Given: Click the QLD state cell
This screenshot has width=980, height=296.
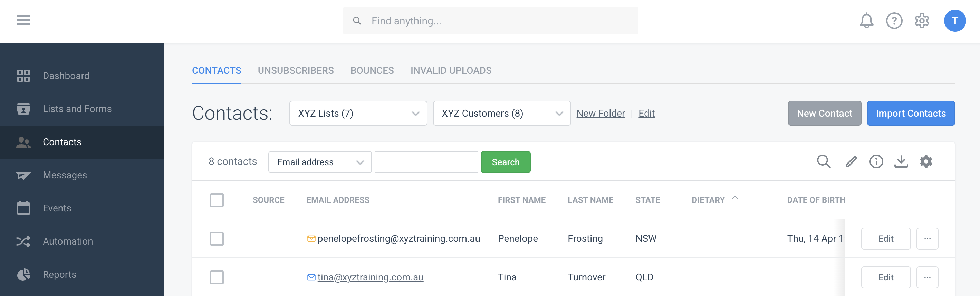Looking at the screenshot, I should coord(644,277).
